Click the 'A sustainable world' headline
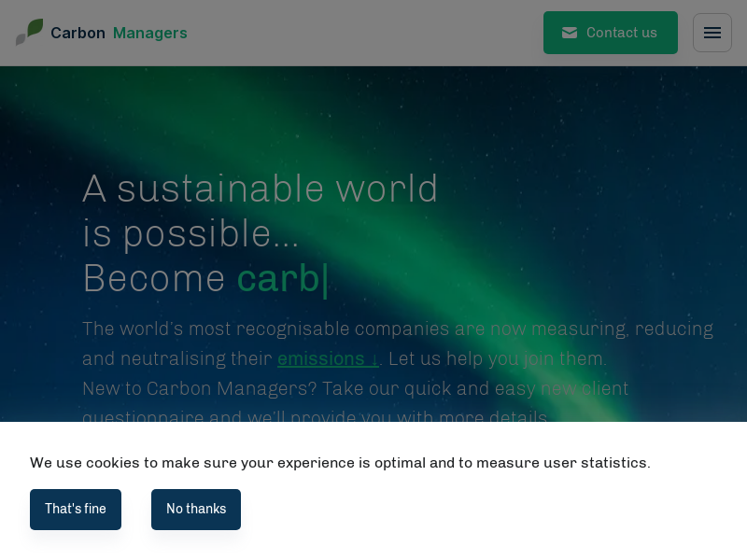 261,189
